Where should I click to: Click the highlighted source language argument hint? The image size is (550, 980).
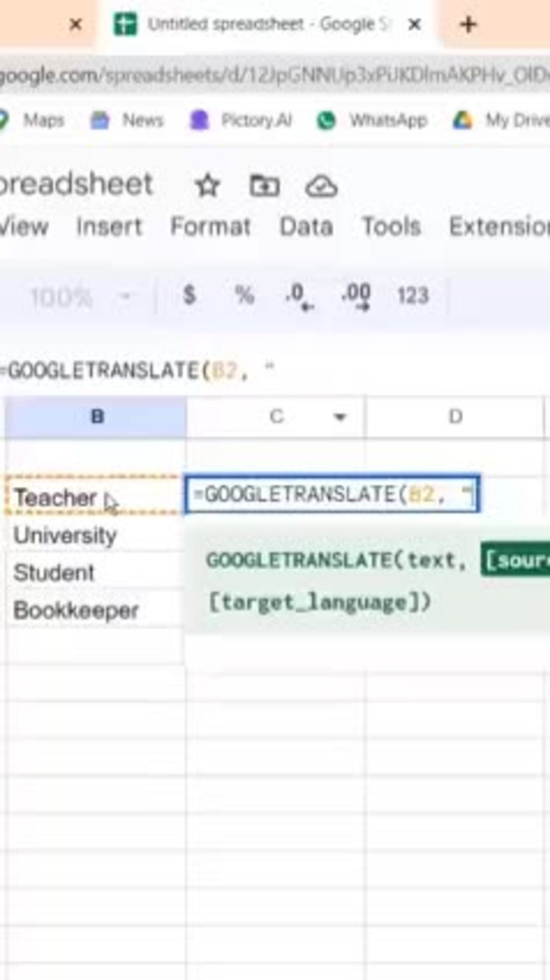(515, 560)
